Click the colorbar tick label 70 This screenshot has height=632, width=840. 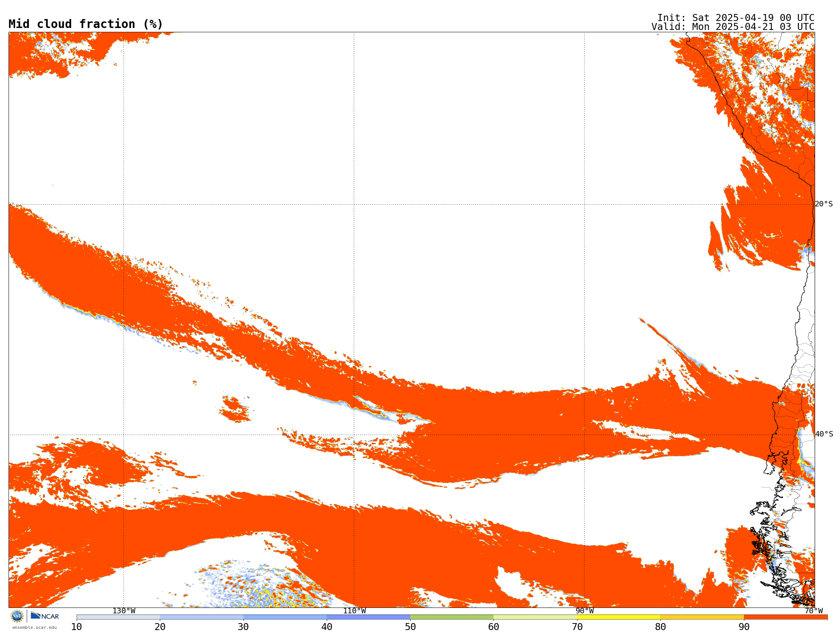click(577, 627)
